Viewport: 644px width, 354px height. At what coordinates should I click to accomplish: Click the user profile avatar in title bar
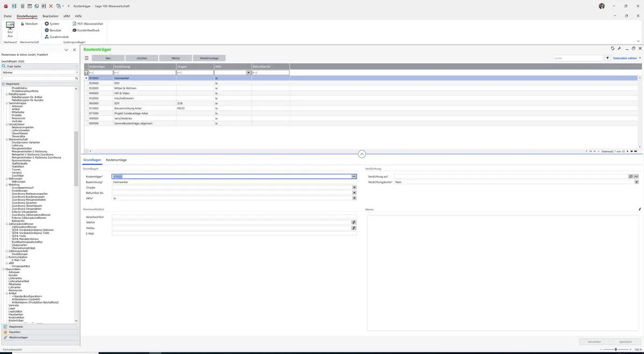point(602,6)
